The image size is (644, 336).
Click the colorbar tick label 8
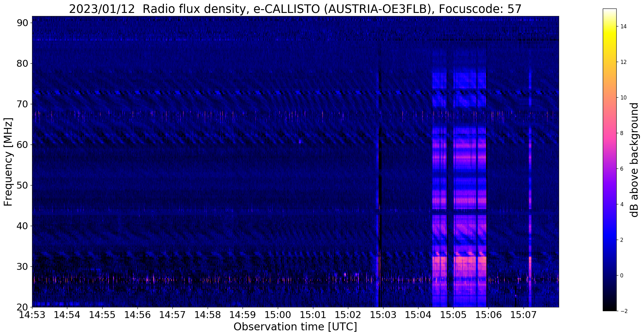621,133
